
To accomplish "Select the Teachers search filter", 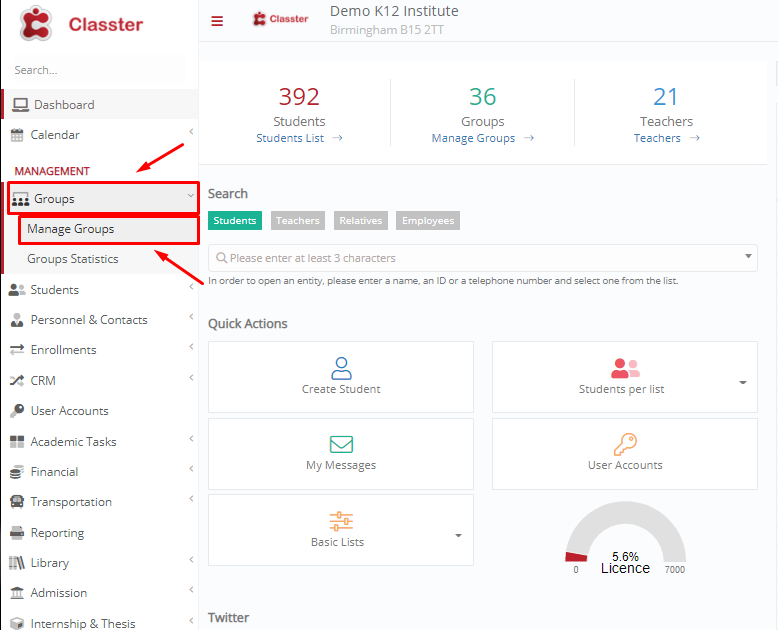I will 298,221.
